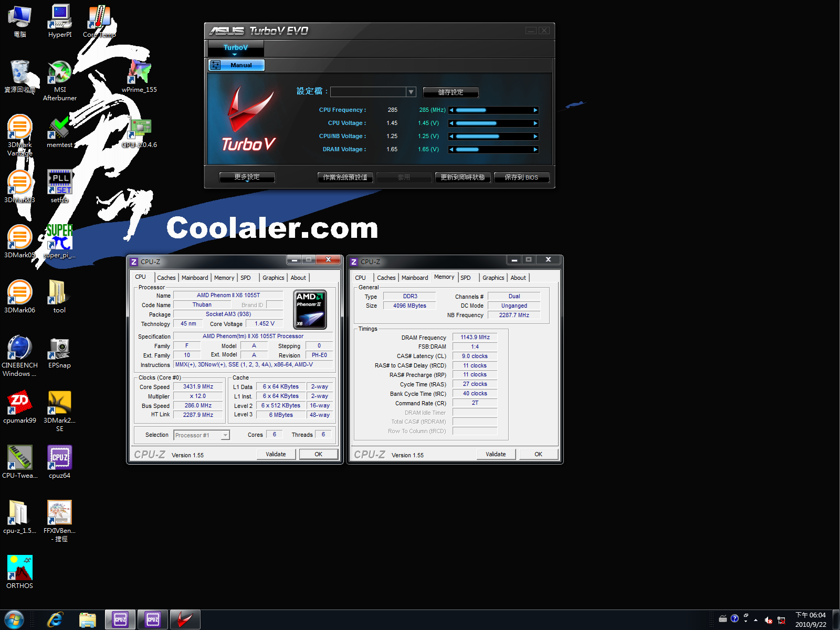Viewport: 840px width, 630px height.
Task: Select the ORTHOS desktop icon
Action: click(x=20, y=572)
